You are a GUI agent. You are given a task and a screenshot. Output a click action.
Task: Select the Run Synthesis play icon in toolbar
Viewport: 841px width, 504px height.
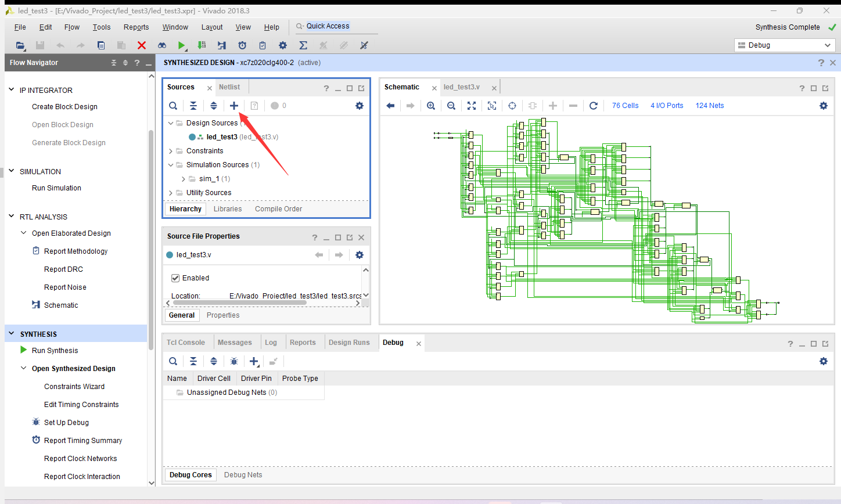(182, 45)
